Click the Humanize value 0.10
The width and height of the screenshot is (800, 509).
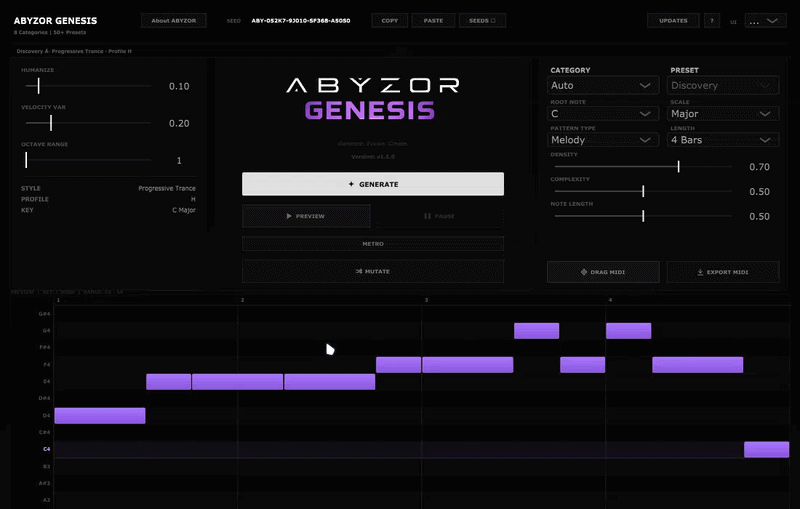tap(179, 86)
